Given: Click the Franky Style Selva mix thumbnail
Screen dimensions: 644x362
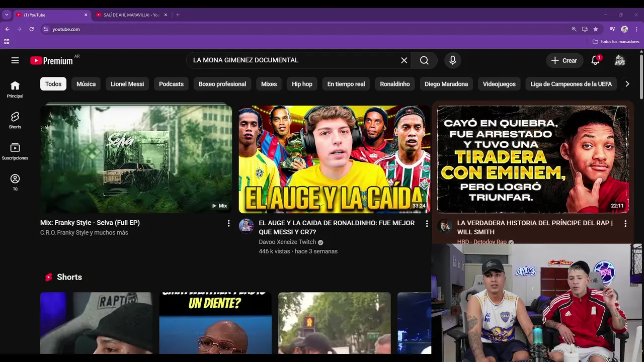Looking at the screenshot, I should point(136,158).
